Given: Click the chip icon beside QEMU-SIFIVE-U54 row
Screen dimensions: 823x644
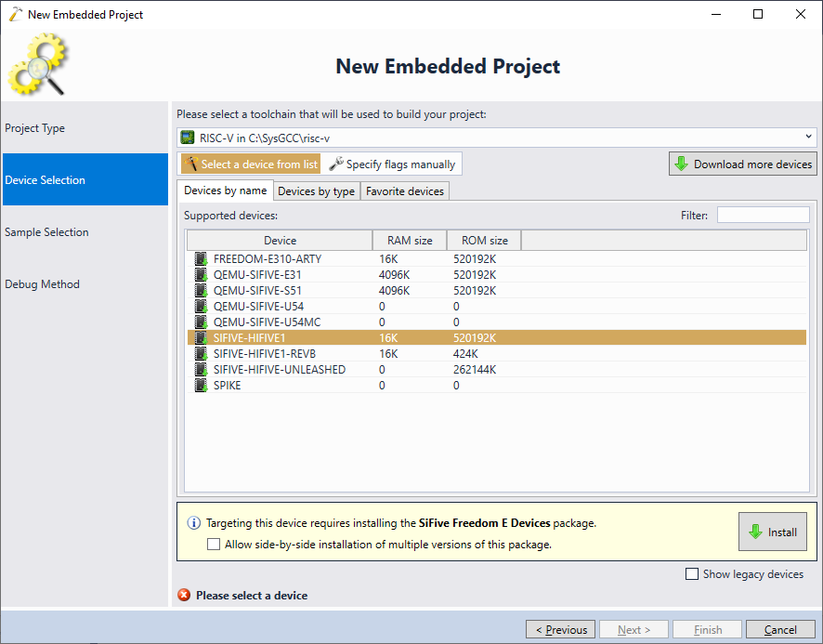Looking at the screenshot, I should 201,306.
